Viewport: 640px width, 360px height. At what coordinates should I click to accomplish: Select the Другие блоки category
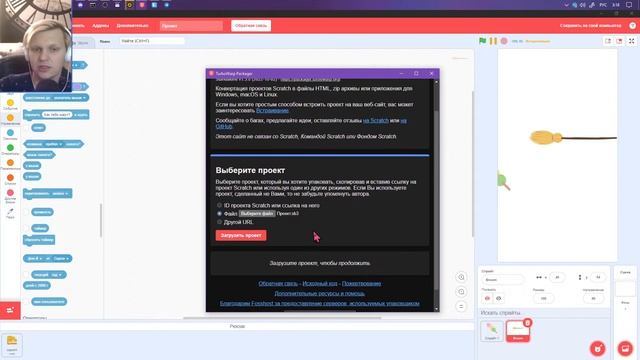click(10, 196)
